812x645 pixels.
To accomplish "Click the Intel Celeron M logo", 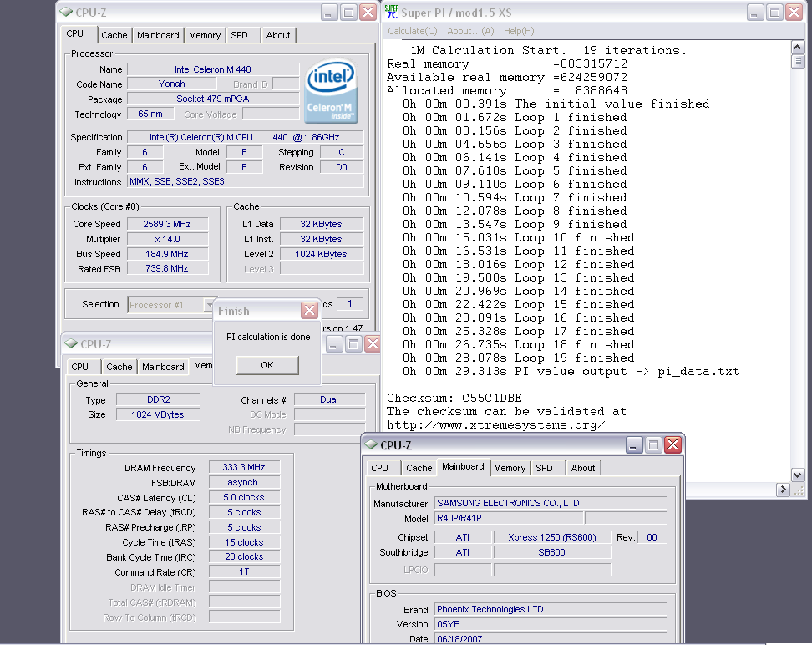I will click(332, 91).
